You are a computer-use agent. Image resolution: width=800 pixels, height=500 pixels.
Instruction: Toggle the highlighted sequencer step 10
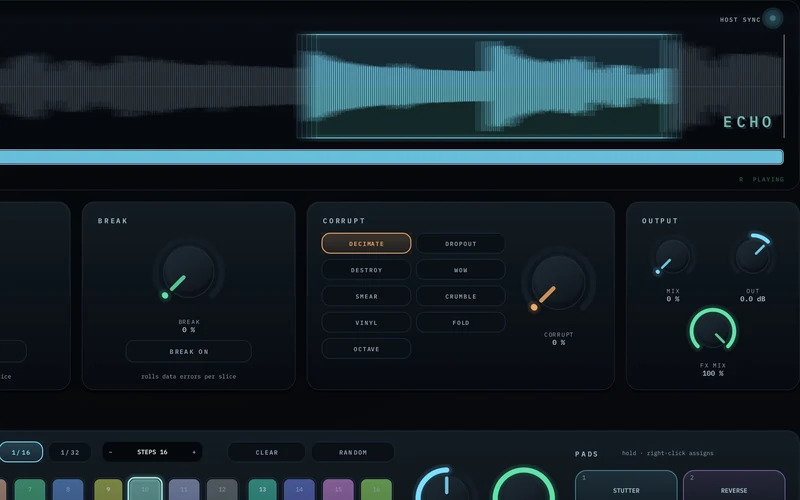(x=145, y=489)
